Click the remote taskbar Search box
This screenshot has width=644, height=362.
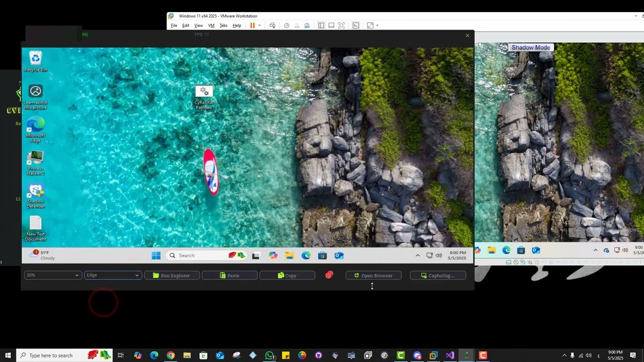tap(207, 255)
